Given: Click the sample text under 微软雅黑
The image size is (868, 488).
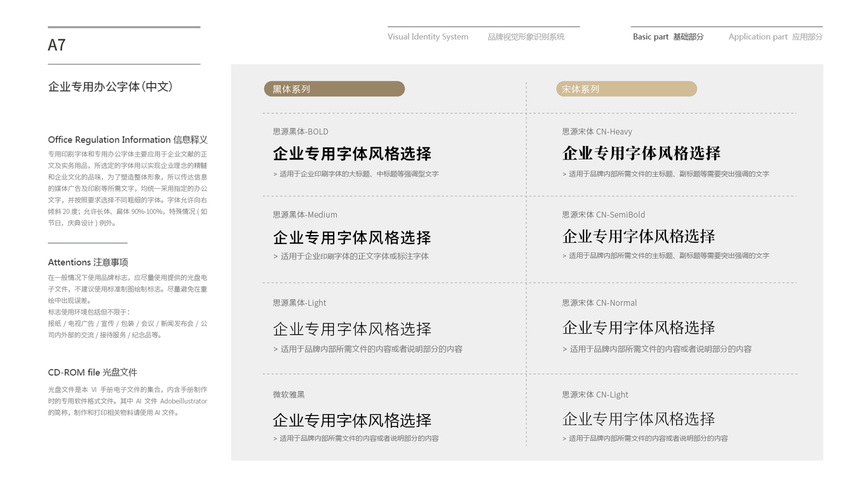Looking at the screenshot, I should pos(352,421).
